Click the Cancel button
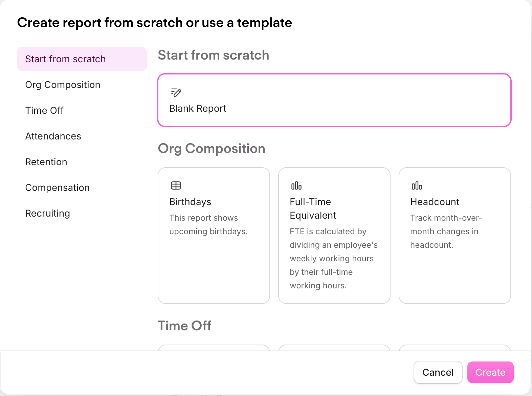The width and height of the screenshot is (532, 396). pyautogui.click(x=438, y=372)
